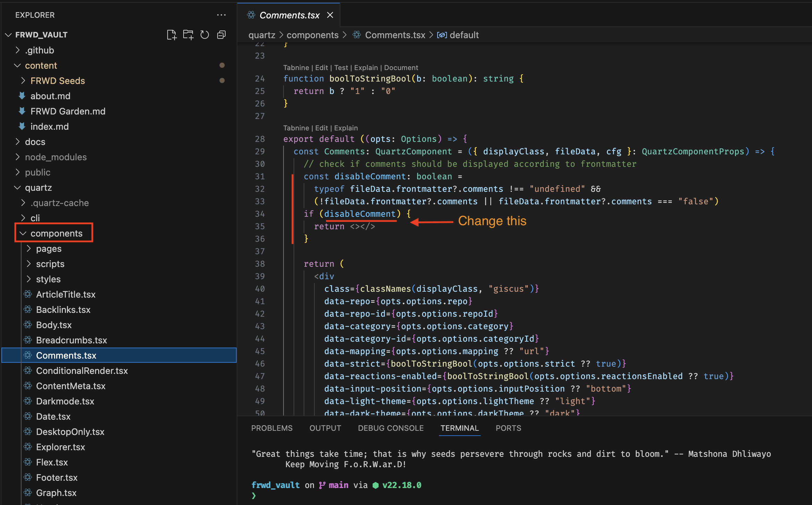812x505 pixels.
Task: Refresh the explorer file tree
Action: (205, 35)
